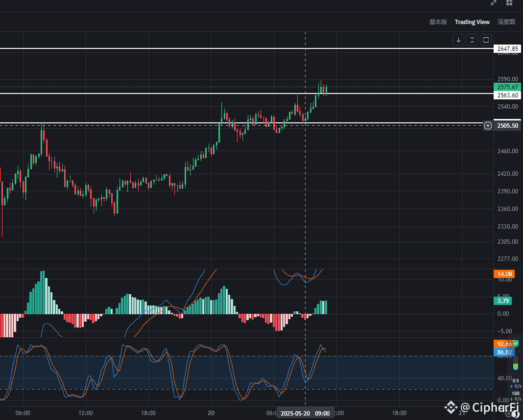Switch to the 基本版 chart tab
This screenshot has width=523, height=420.
coord(438,22)
